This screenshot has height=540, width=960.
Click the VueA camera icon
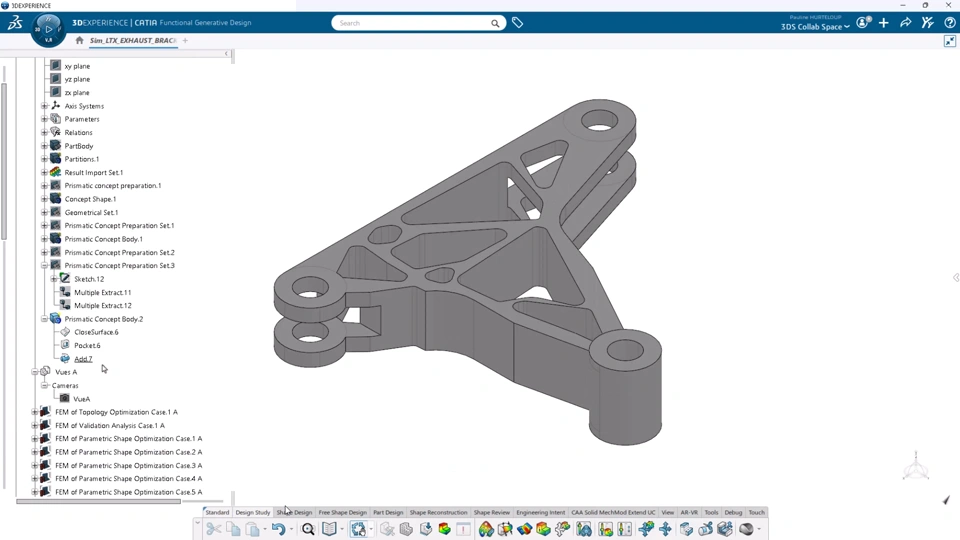click(x=64, y=399)
